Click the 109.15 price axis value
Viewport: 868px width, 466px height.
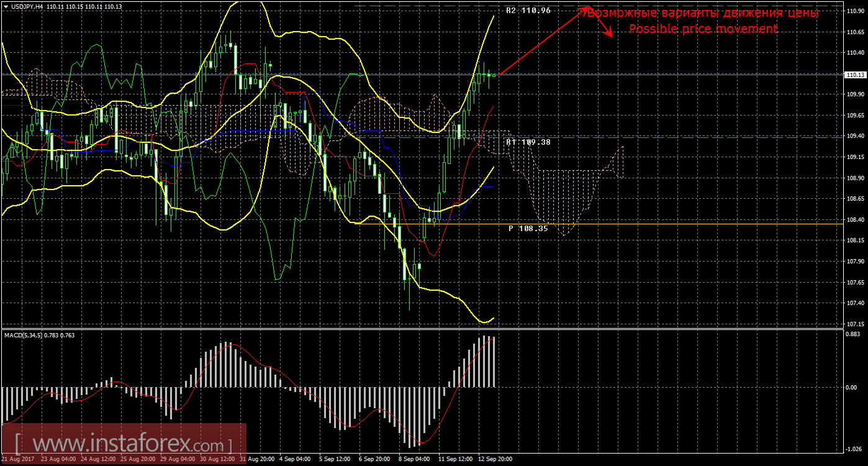[x=856, y=157]
